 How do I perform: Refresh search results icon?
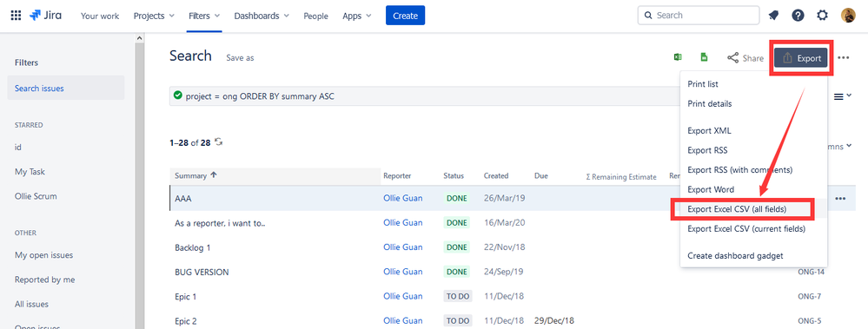(219, 142)
